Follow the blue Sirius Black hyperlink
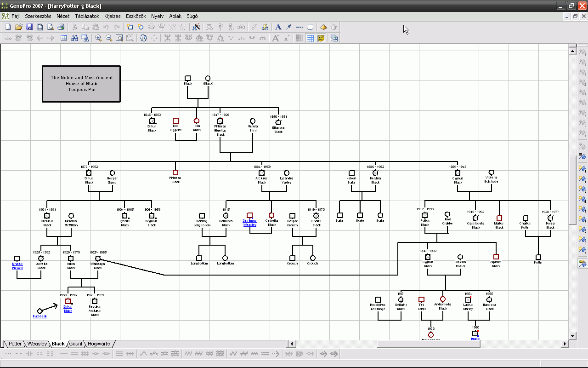588x368 pixels. pos(68,309)
